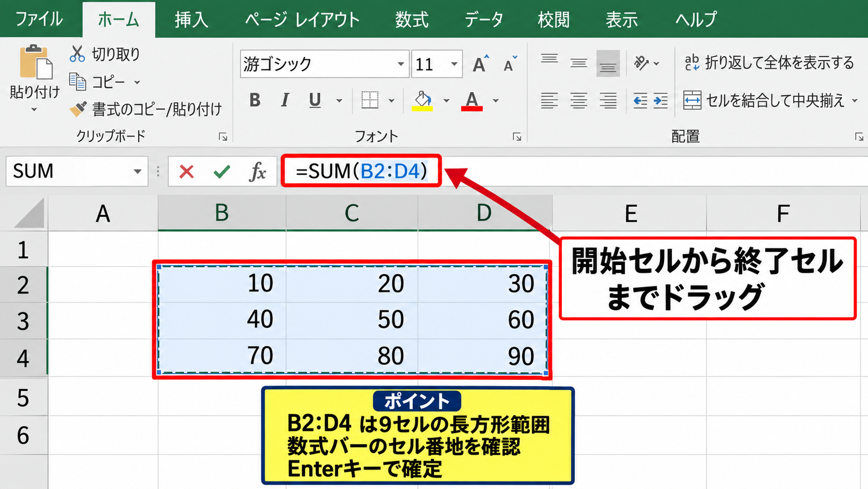Switch to the 数式 tab
This screenshot has height=489, width=868.
(412, 20)
